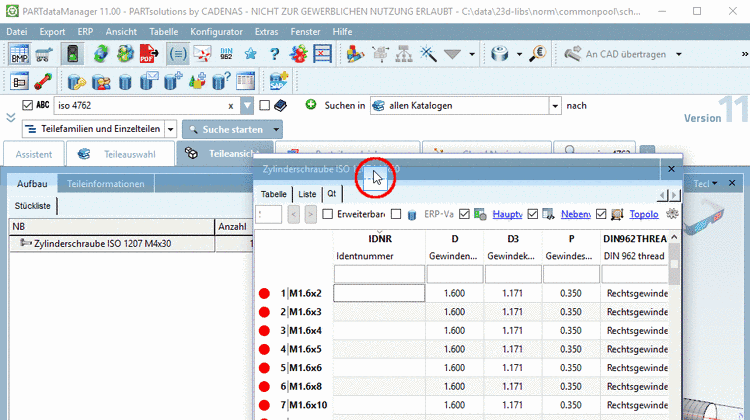Toggle the Erweiterbar checkbox
Screen dimensions: 750x420
(328, 214)
